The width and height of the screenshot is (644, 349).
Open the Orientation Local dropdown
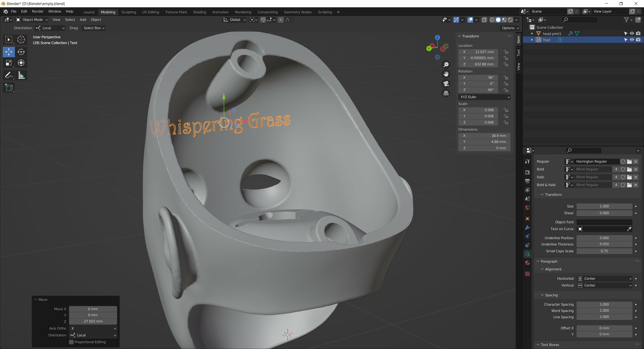[50, 28]
